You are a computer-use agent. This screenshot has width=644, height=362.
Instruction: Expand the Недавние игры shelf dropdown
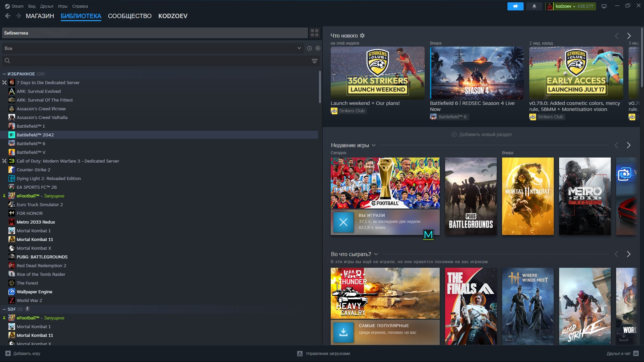click(374, 145)
